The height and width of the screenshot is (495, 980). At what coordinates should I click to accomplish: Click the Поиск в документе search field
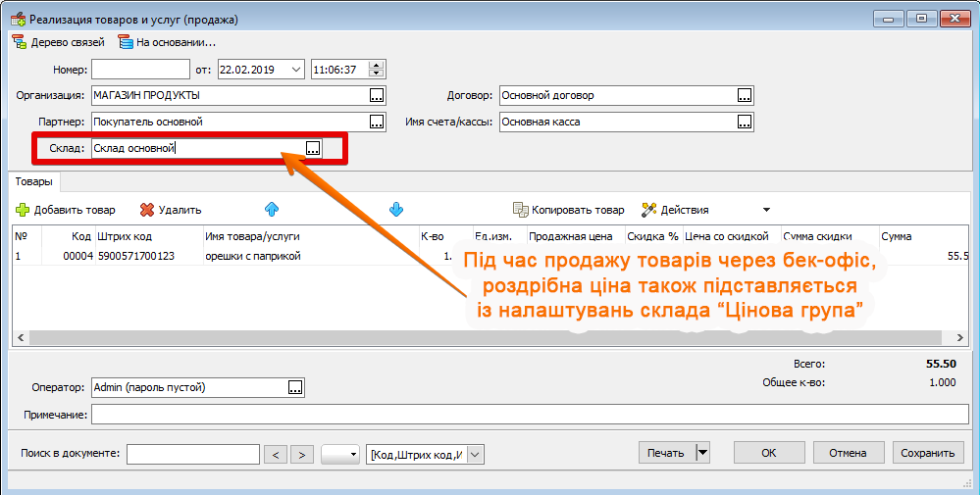click(x=193, y=455)
